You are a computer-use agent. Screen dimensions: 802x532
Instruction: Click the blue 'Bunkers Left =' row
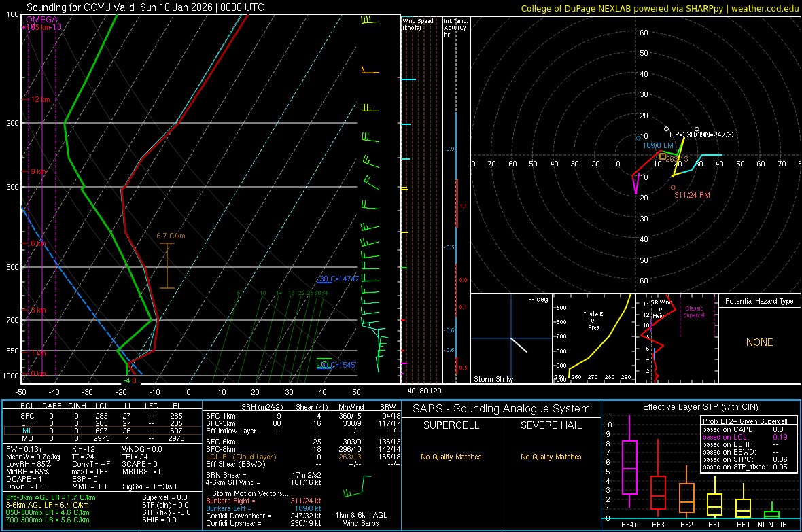264,508
